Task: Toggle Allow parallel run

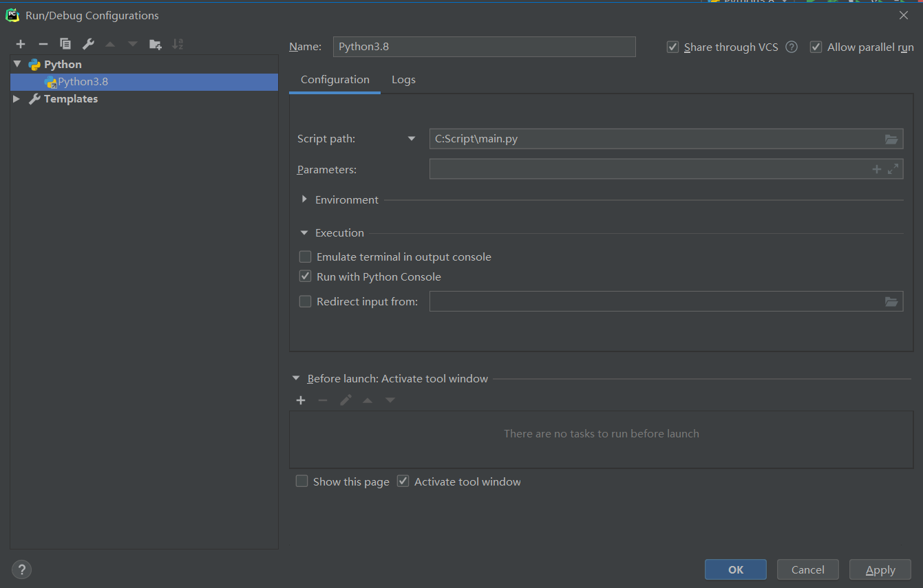Action: coord(816,47)
